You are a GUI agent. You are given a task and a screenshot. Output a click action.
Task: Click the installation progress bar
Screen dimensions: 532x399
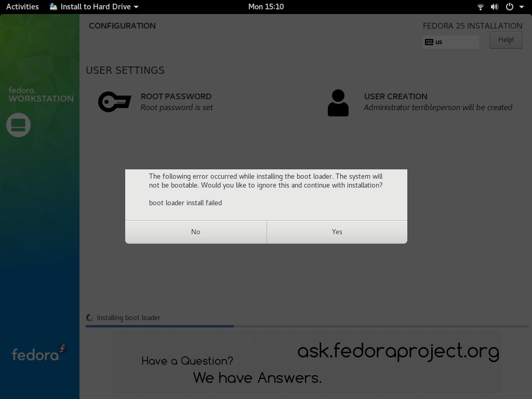tap(307, 326)
